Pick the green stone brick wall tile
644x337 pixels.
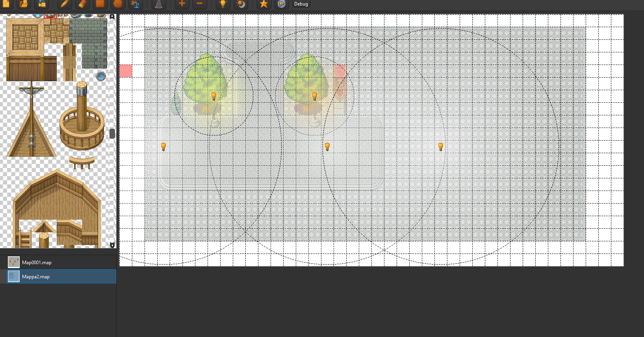click(x=89, y=43)
